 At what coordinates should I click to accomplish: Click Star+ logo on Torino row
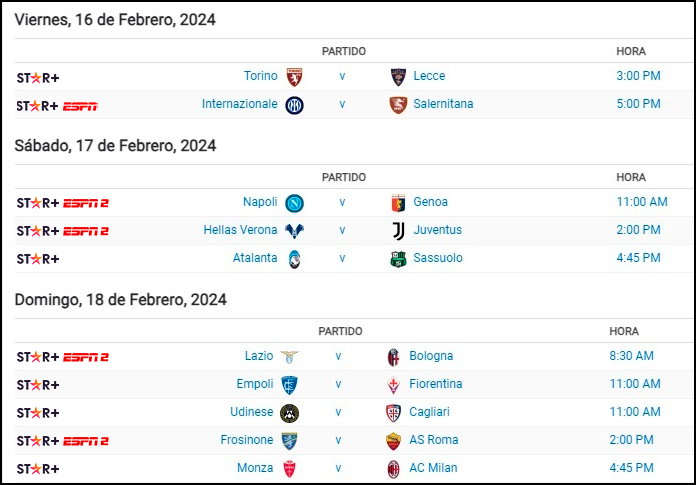(38, 78)
